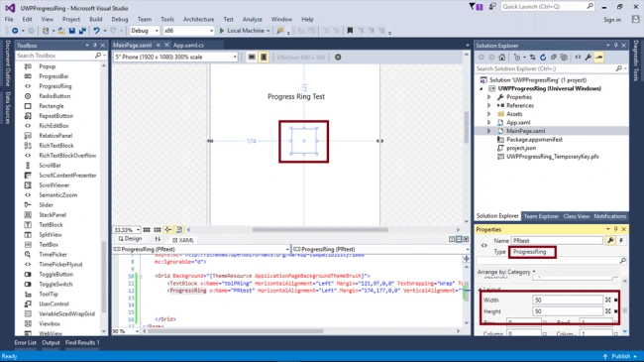Click the XAML editor horizontal scrollbar

click(235, 331)
